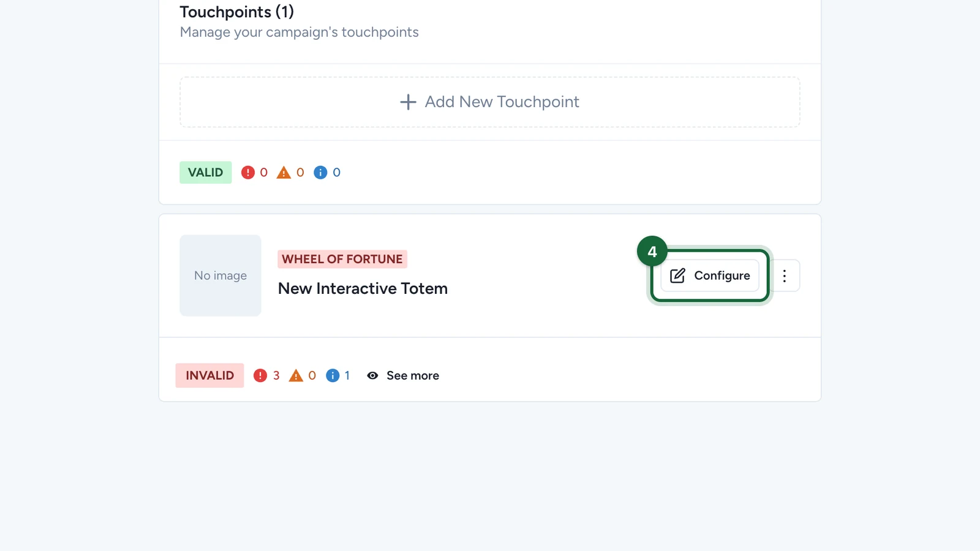Click the Touchpoints (1) heading
Screen dimensions: 980x551
pos(236,12)
